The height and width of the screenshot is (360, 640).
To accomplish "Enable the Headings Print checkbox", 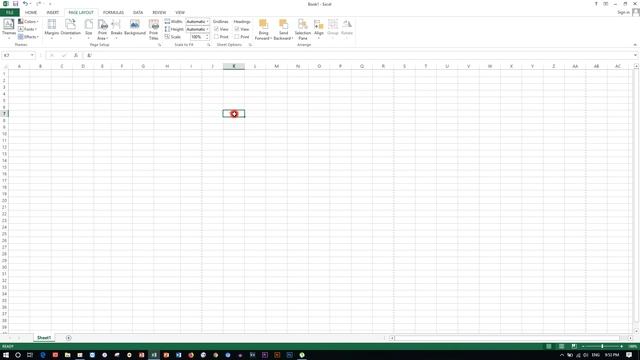I will (237, 37).
